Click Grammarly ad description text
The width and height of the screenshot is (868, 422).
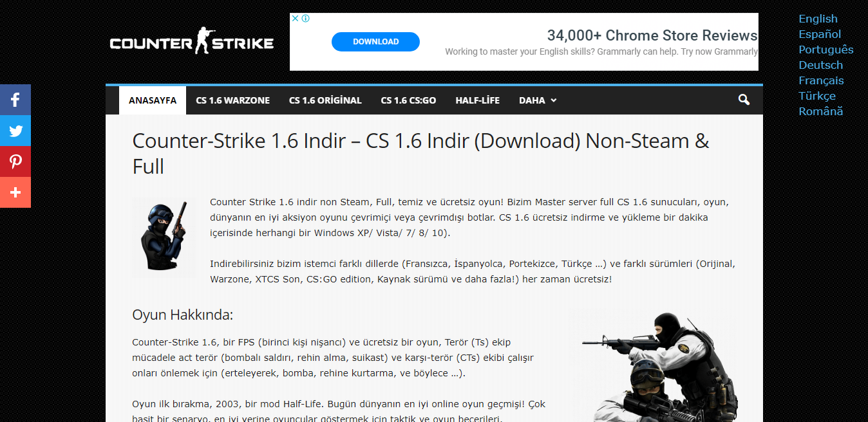pyautogui.click(x=601, y=51)
